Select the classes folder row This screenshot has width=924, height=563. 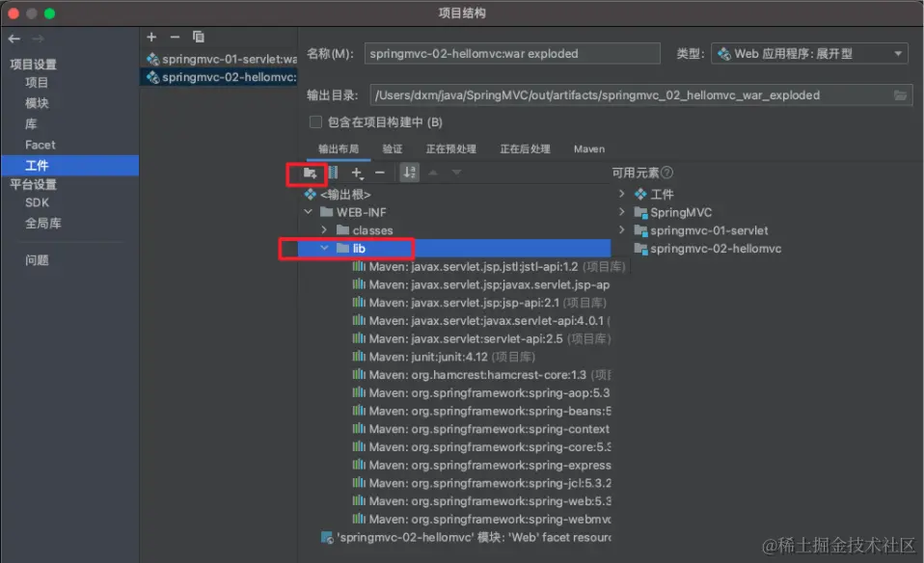click(x=372, y=230)
